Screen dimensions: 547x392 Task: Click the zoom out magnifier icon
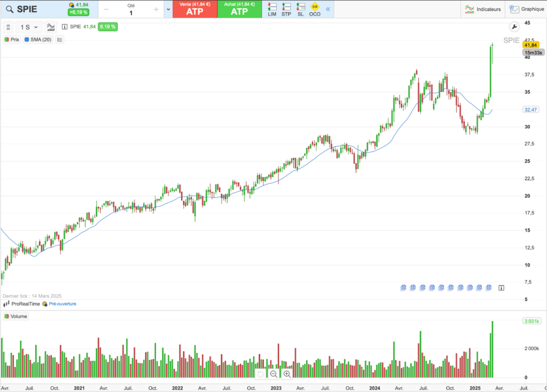coord(274,374)
